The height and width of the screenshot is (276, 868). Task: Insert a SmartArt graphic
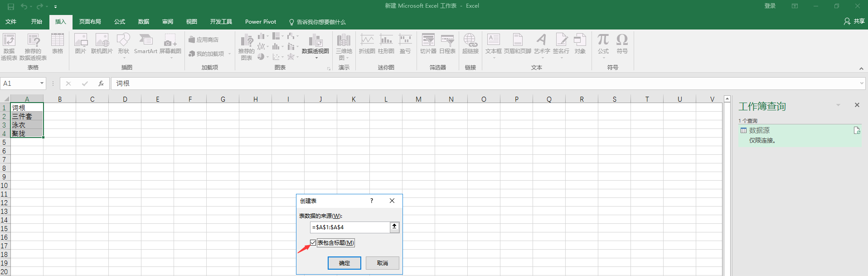145,44
